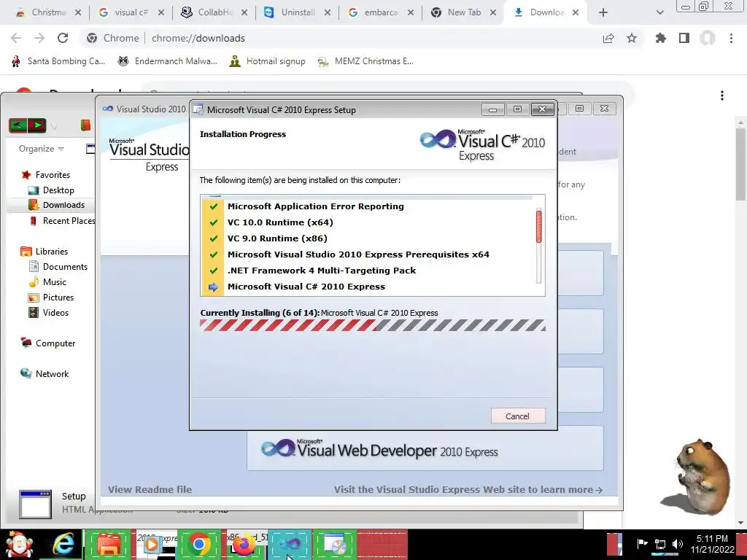Viewport: 747px width, 560px height.
Task: Select Documents library in Explorer
Action: tap(65, 267)
